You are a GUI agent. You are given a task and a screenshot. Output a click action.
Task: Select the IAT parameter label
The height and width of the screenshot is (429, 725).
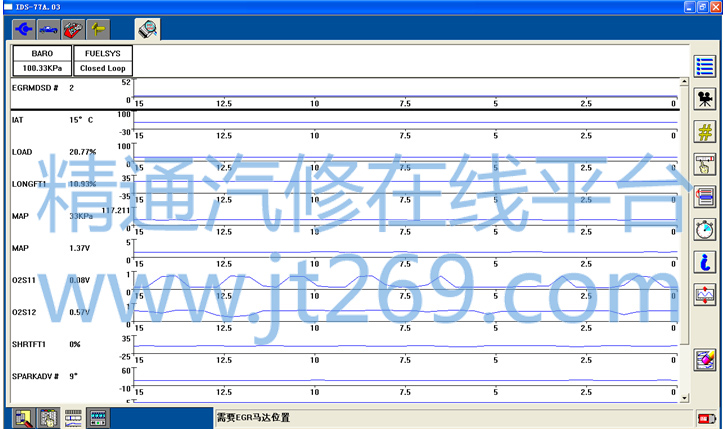coord(18,120)
